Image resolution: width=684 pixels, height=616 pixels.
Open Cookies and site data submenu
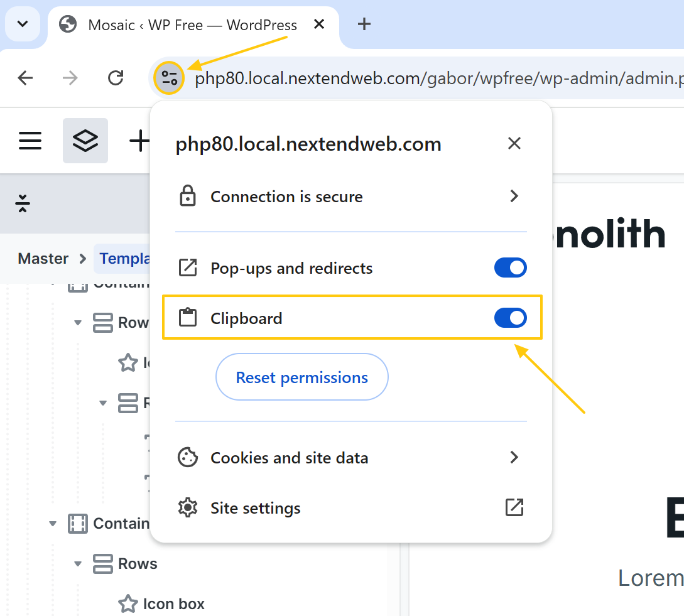click(514, 458)
